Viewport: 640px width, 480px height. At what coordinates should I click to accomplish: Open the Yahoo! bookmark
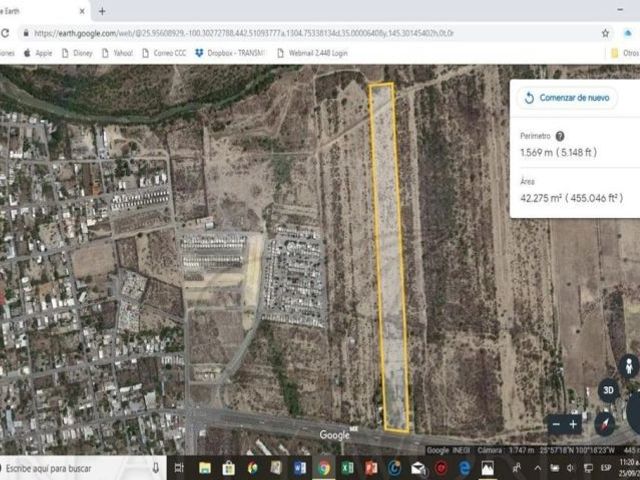coord(117,53)
